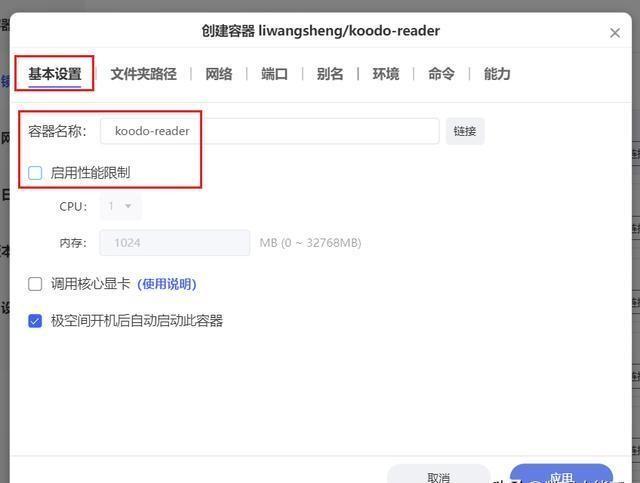Expand the CPU count dropdown
640x483 pixels.
[120, 207]
